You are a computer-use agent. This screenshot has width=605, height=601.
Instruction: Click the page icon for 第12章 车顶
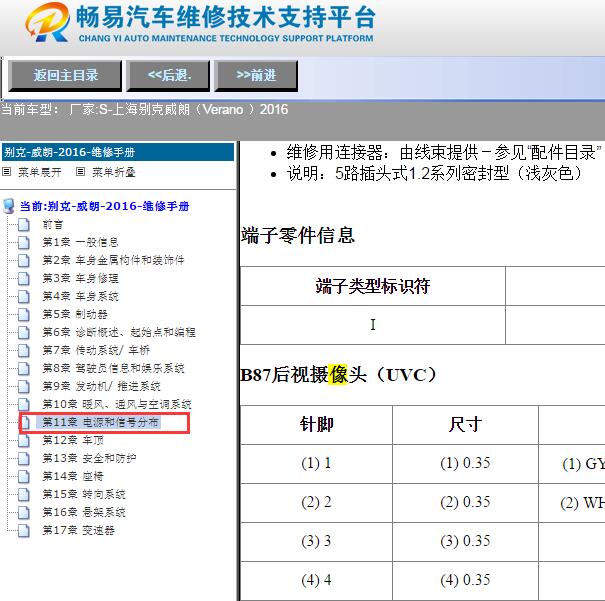click(x=24, y=441)
